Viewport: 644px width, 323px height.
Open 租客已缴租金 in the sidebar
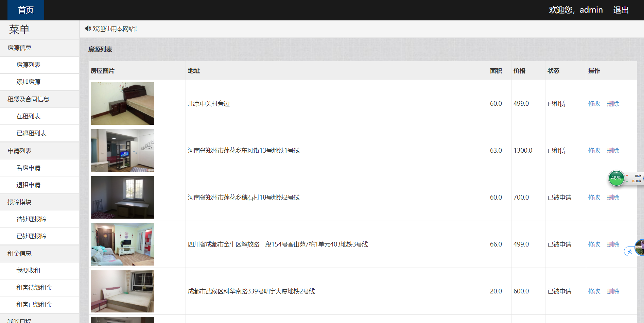pyautogui.click(x=40, y=305)
